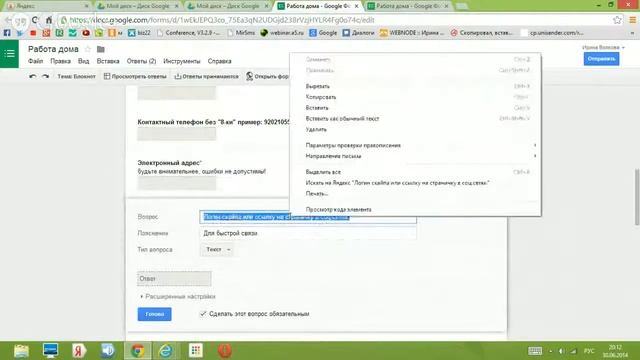Switch to the Яндекс browser tab
This screenshot has width=640, height=360.
[47, 6]
